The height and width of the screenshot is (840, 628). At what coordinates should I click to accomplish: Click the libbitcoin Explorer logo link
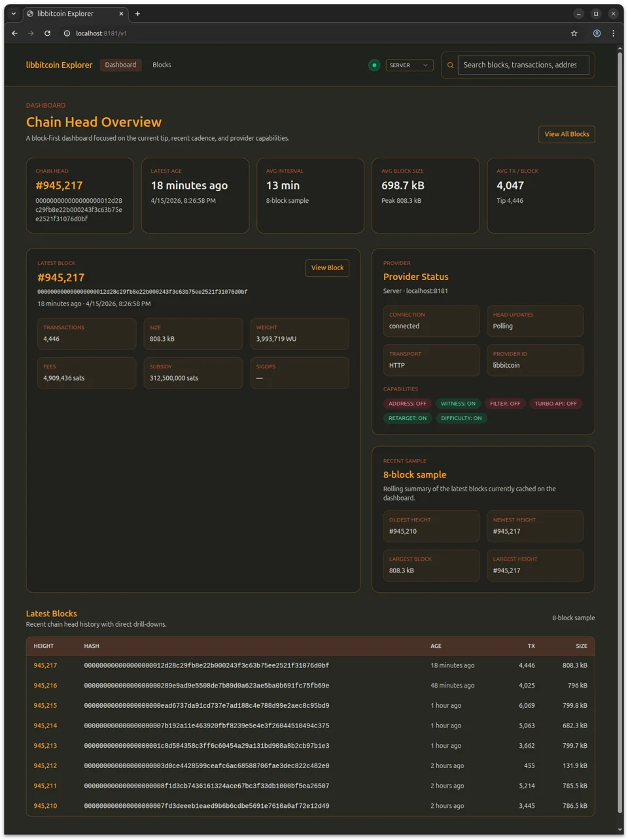[59, 65]
